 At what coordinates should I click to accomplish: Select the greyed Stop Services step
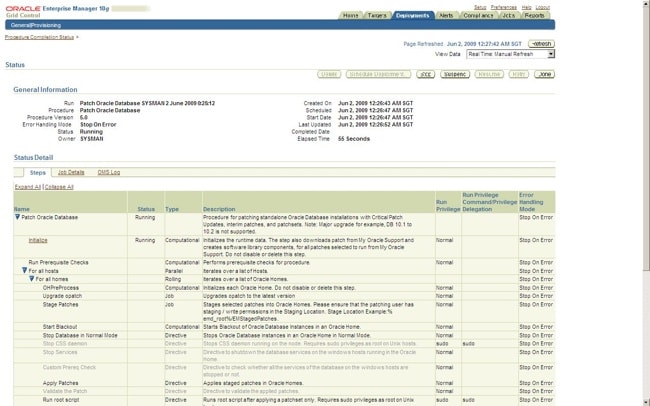[x=60, y=352]
